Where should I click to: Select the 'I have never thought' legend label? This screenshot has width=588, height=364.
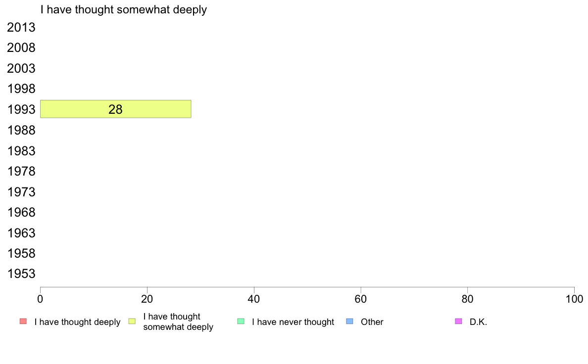pyautogui.click(x=293, y=322)
